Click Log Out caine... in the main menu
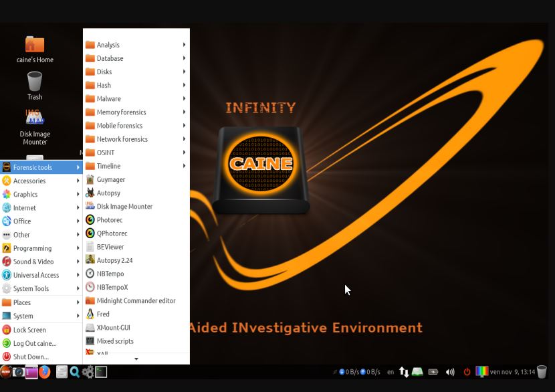 click(41, 343)
